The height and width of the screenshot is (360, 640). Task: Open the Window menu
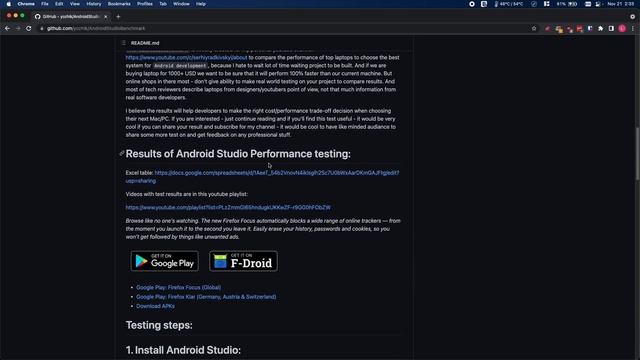pos(181,4)
